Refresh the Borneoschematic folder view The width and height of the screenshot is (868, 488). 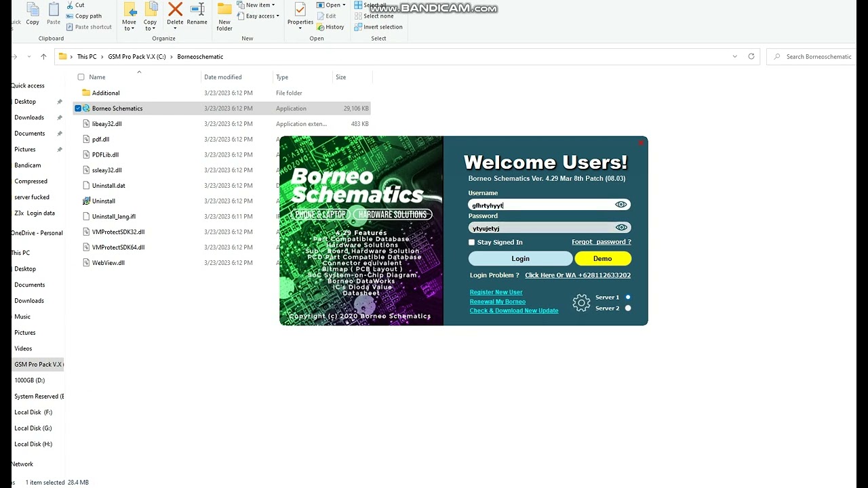coord(751,56)
